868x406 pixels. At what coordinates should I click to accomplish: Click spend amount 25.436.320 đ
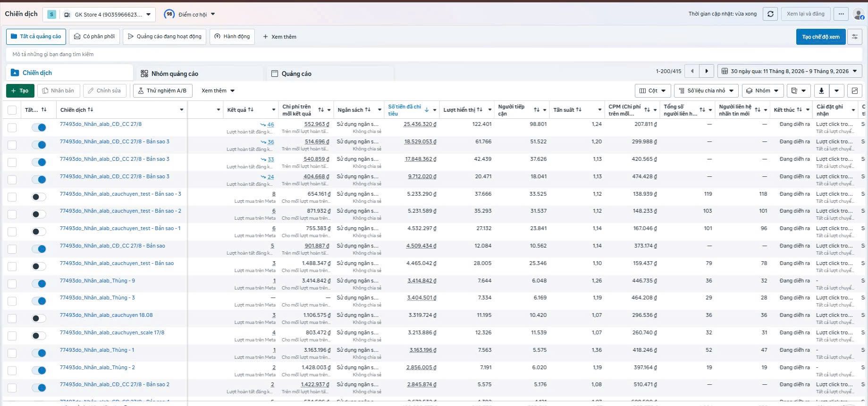[x=420, y=124]
